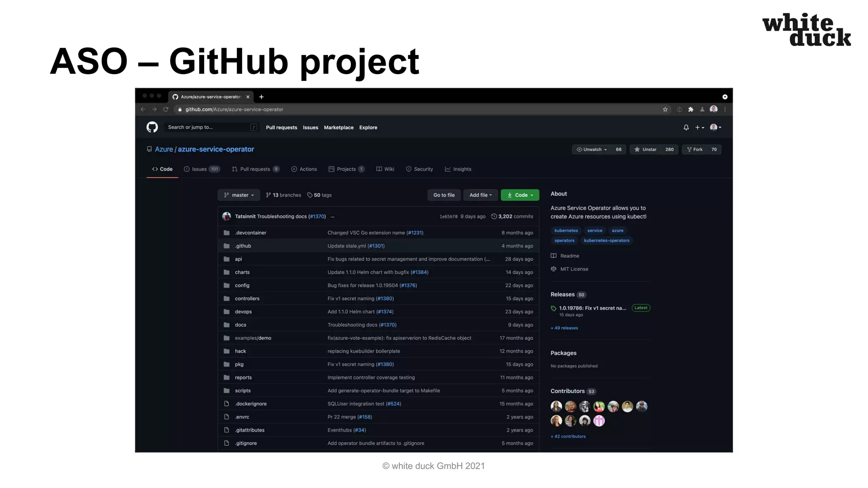Select the Code tab
This screenshot has height=488, width=868.
(x=162, y=169)
